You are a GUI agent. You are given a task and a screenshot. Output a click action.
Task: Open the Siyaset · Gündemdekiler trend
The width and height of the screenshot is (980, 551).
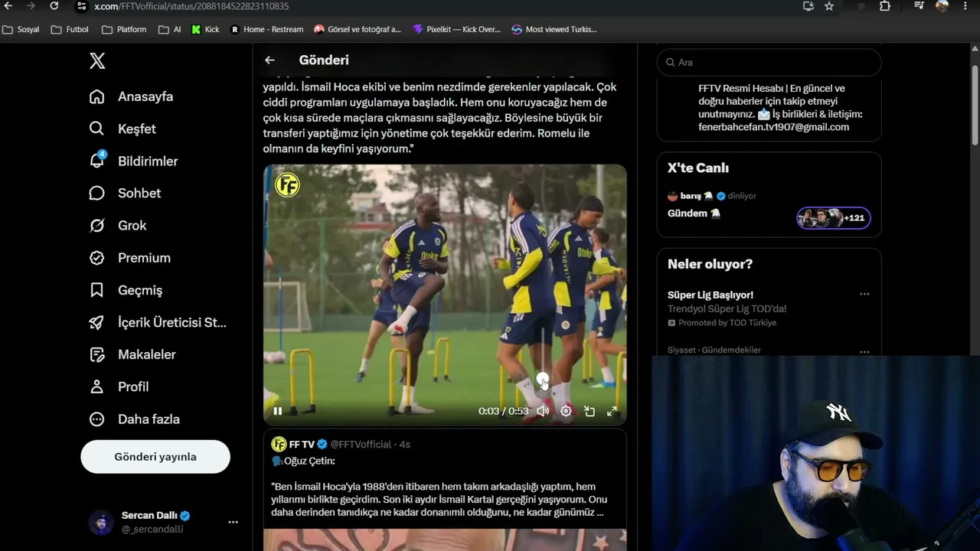714,350
